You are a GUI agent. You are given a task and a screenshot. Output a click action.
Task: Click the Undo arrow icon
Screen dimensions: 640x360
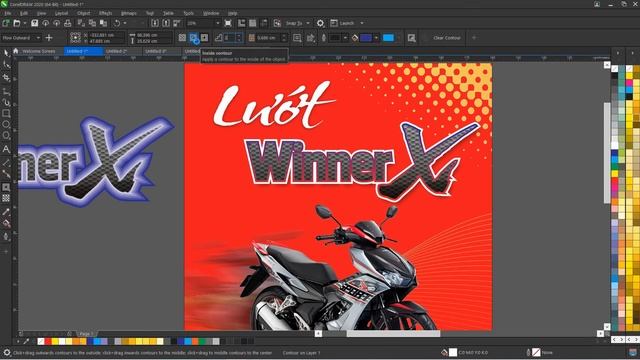117,23
